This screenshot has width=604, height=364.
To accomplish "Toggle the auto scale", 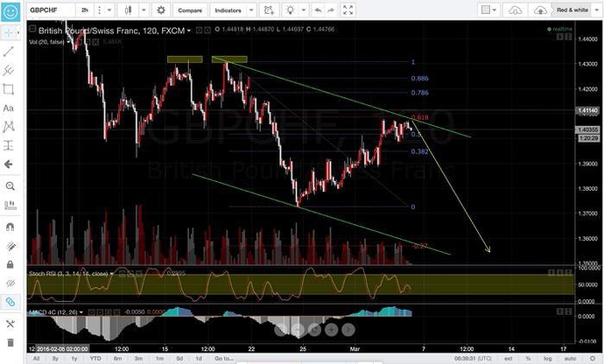I will point(570,359).
